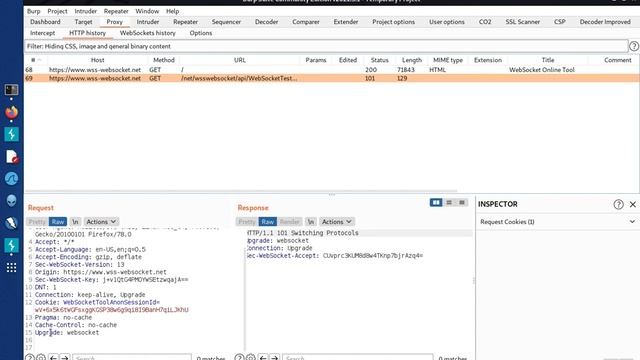640x360 pixels.
Task: Click the lower Burp Suite lightning dock icon
Action: coord(11,245)
